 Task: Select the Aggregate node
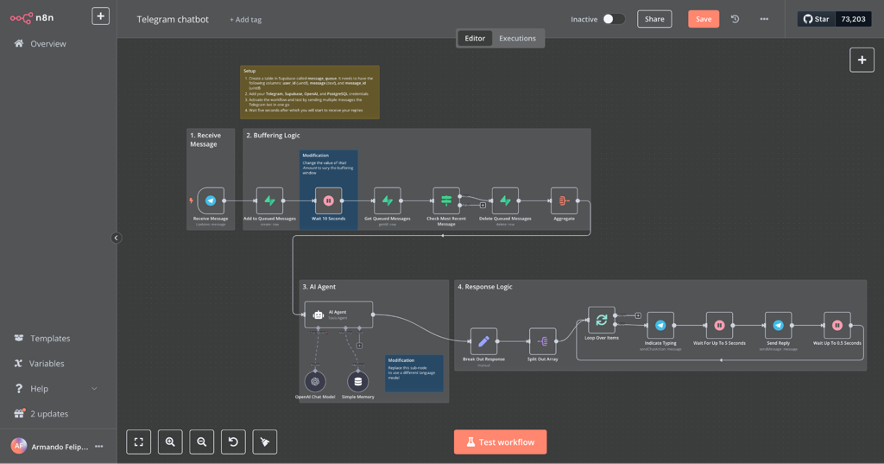pos(564,201)
